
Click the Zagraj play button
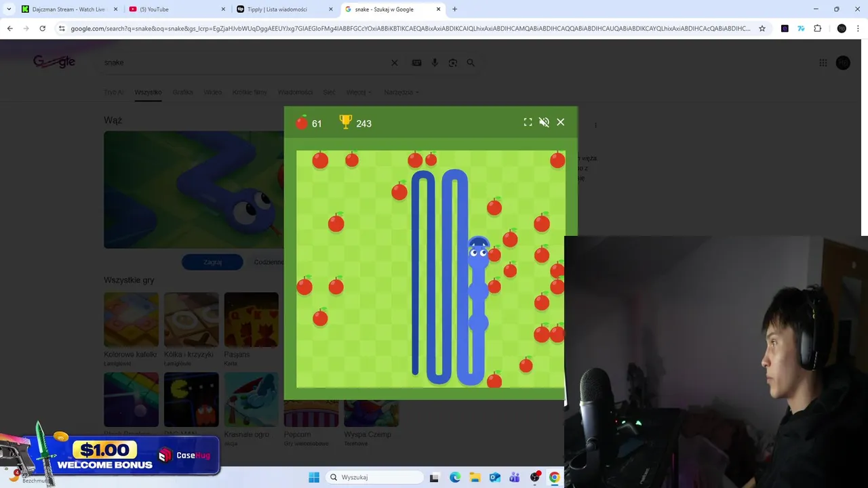tap(212, 262)
